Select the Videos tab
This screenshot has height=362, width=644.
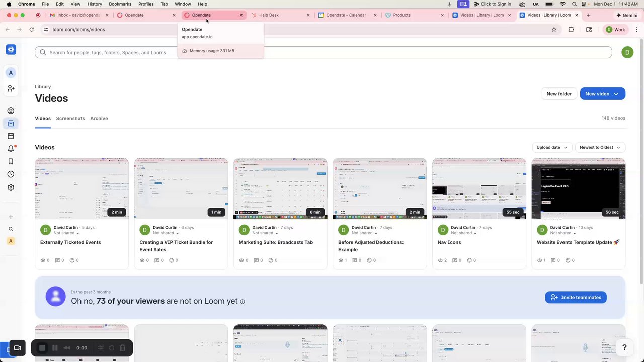tap(43, 118)
